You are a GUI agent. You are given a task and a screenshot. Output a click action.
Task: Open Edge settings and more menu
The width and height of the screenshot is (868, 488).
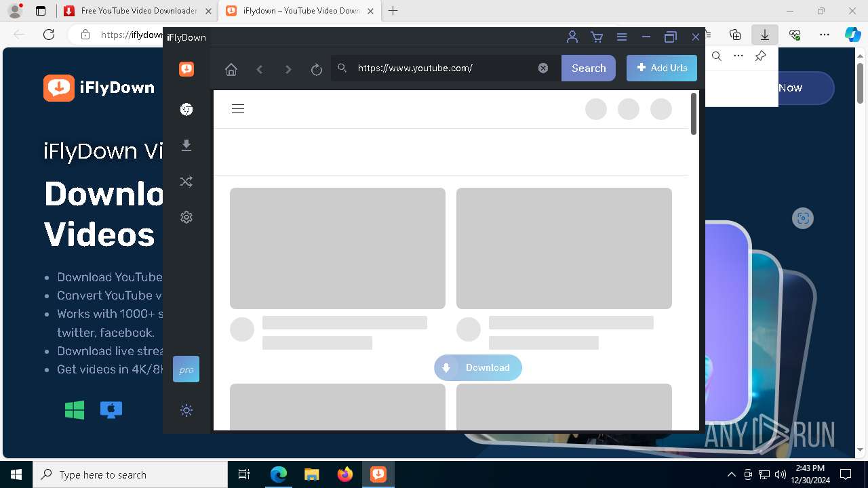(825, 35)
